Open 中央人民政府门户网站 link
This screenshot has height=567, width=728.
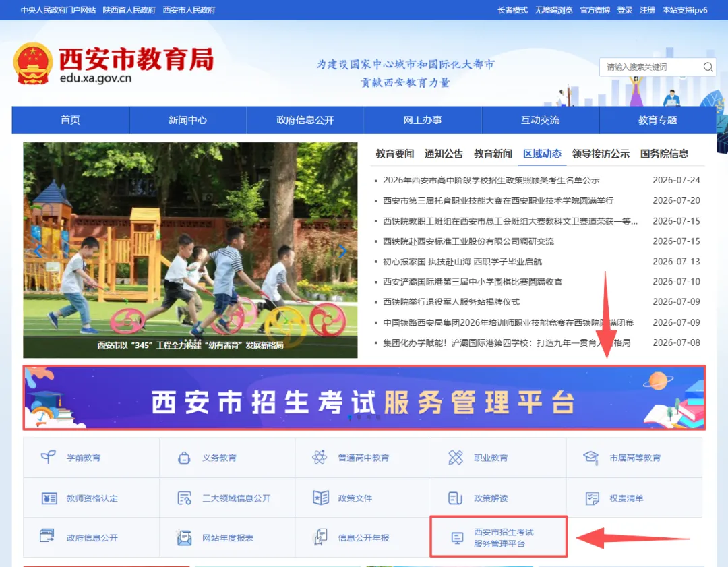(58, 10)
